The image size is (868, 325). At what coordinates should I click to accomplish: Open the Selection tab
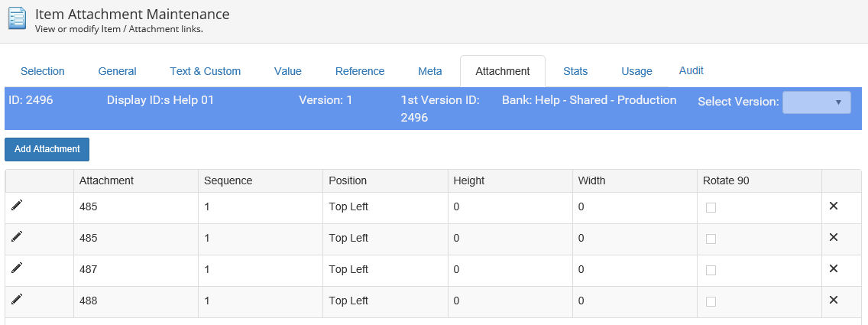43,71
